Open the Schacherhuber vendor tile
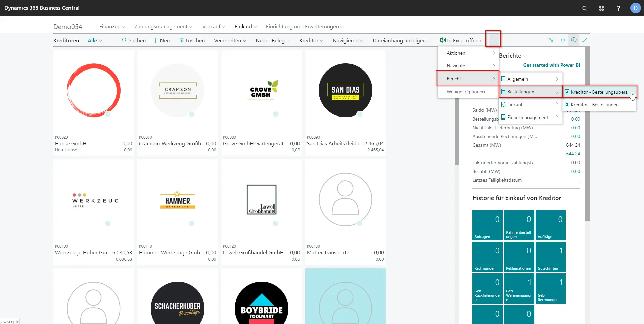This screenshot has height=324, width=644. pos(178,296)
